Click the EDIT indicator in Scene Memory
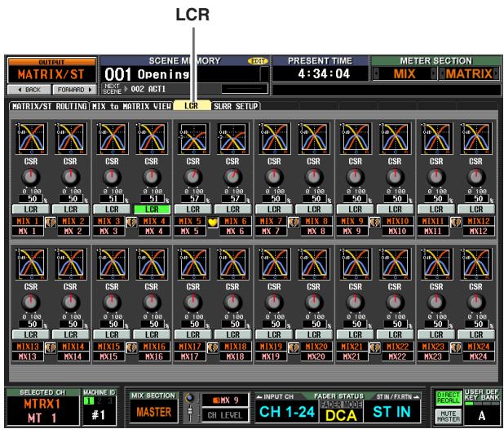Viewport: 504px width, 429px height. (x=258, y=61)
